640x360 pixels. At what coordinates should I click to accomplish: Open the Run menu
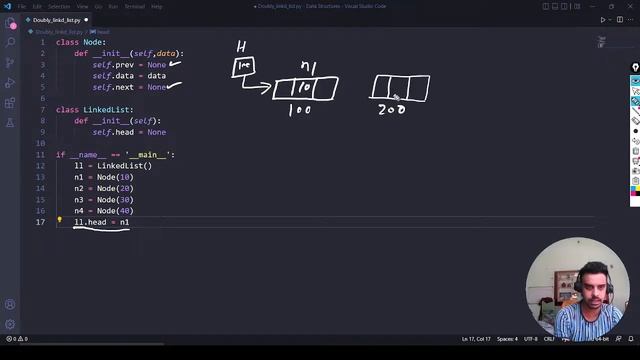(113, 6)
